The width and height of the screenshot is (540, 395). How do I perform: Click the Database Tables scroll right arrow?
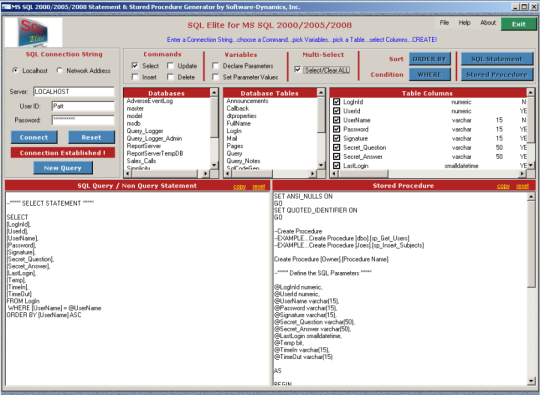(313, 174)
